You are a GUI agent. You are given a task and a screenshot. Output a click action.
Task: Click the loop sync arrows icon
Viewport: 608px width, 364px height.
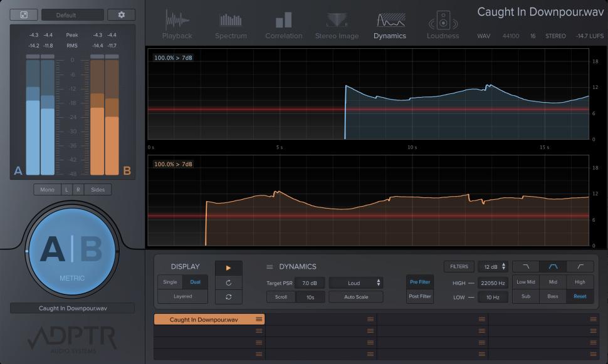click(228, 297)
